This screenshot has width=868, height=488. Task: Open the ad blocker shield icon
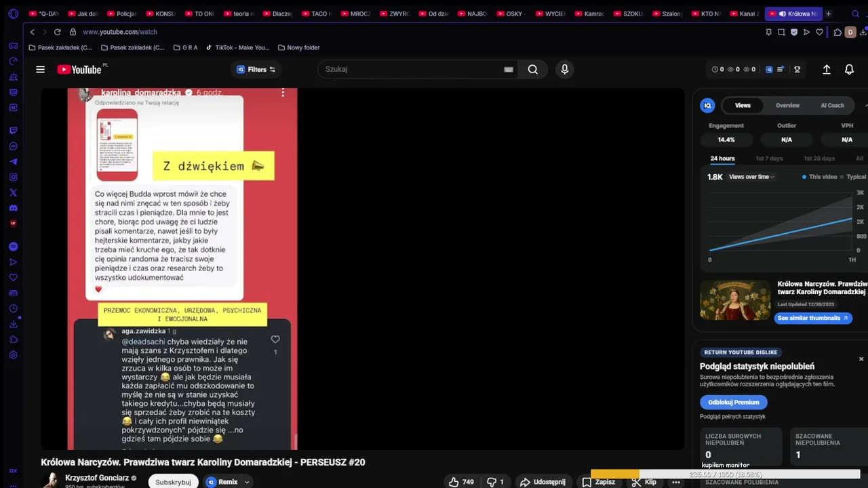tap(794, 32)
